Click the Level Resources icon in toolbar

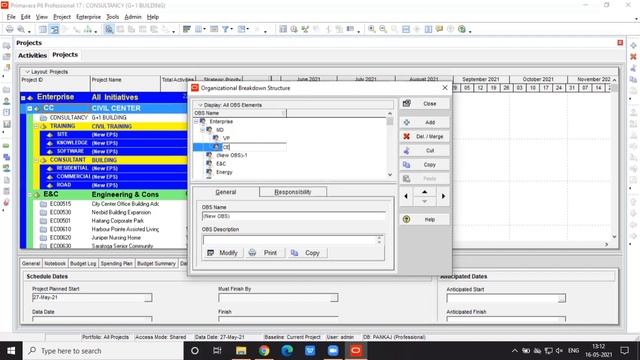click(x=305, y=29)
